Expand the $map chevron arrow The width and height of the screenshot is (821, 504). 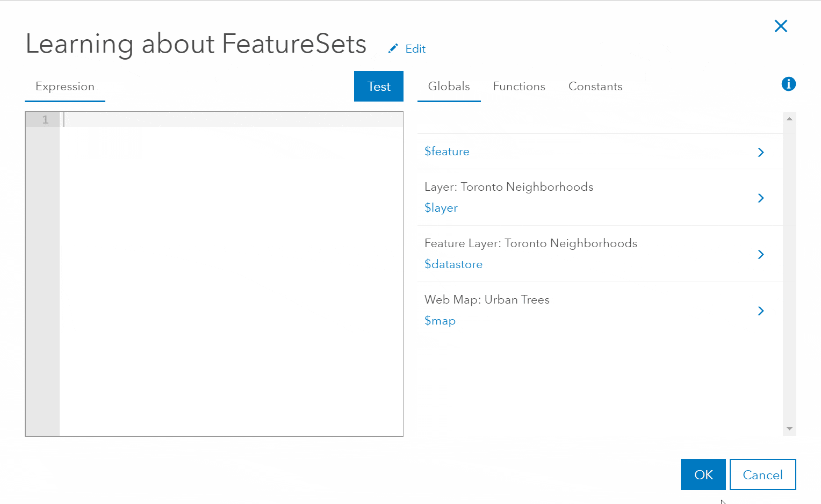761,311
